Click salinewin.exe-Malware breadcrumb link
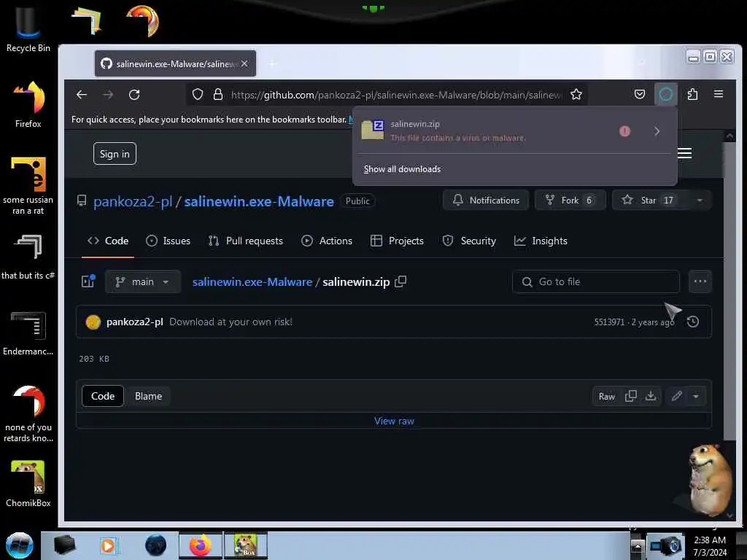This screenshot has height=560, width=747. (x=252, y=282)
